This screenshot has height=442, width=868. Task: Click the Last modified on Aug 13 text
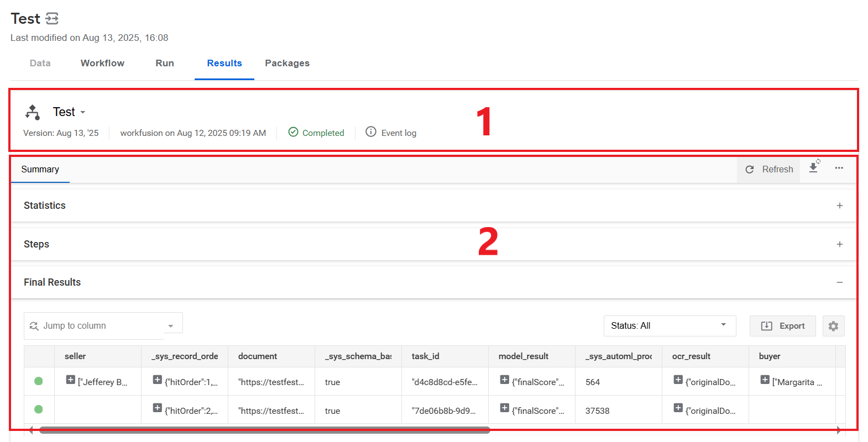[90, 38]
